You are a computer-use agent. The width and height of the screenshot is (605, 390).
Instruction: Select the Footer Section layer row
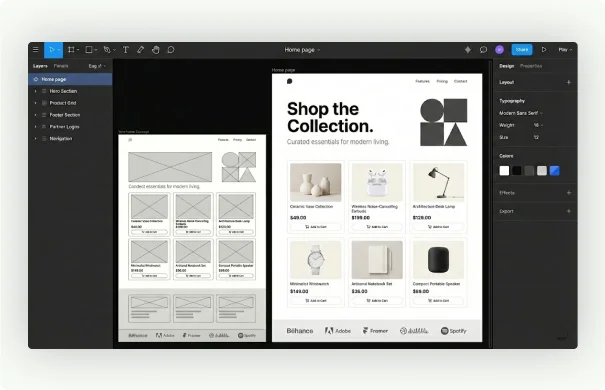tap(70, 115)
